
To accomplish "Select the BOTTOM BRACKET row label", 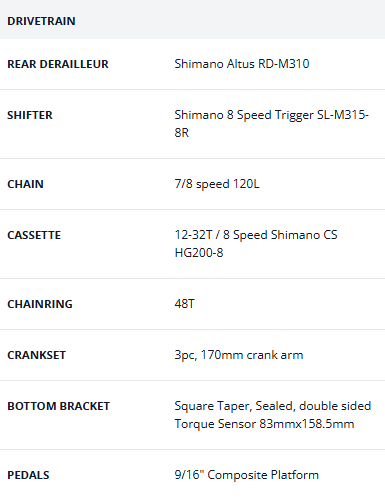I will [x=59, y=406].
